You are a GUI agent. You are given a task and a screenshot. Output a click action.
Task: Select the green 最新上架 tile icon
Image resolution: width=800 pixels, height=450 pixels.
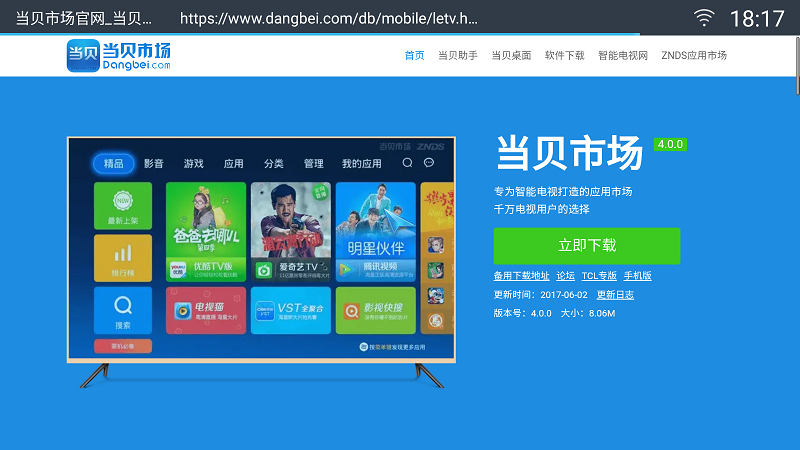(x=123, y=205)
